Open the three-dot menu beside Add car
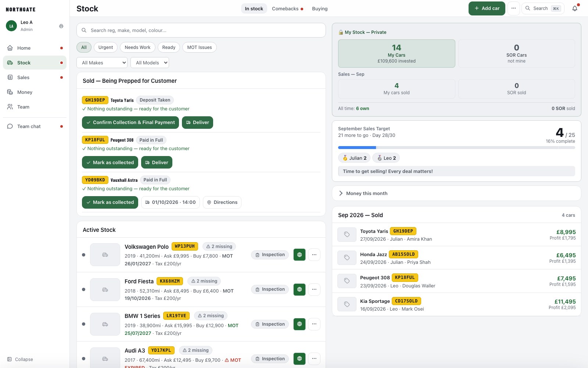Image resolution: width=588 pixels, height=368 pixels. click(x=513, y=8)
